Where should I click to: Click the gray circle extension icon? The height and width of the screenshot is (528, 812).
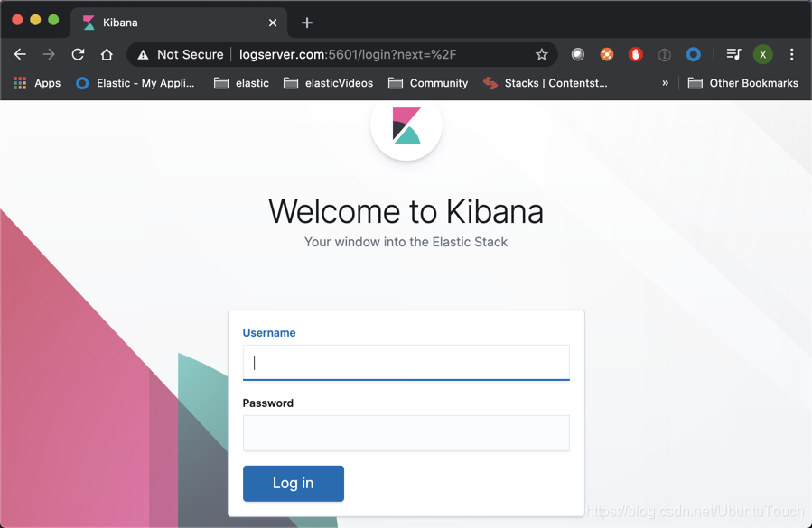point(578,54)
